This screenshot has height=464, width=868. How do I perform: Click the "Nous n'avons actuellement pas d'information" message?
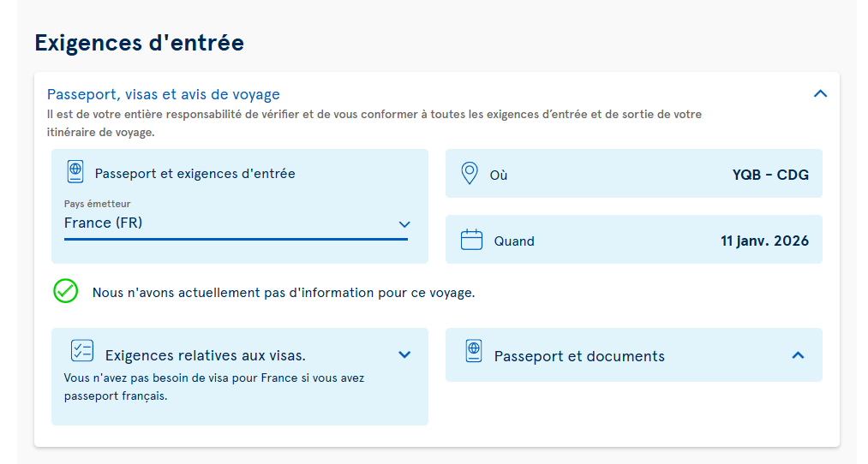click(284, 293)
